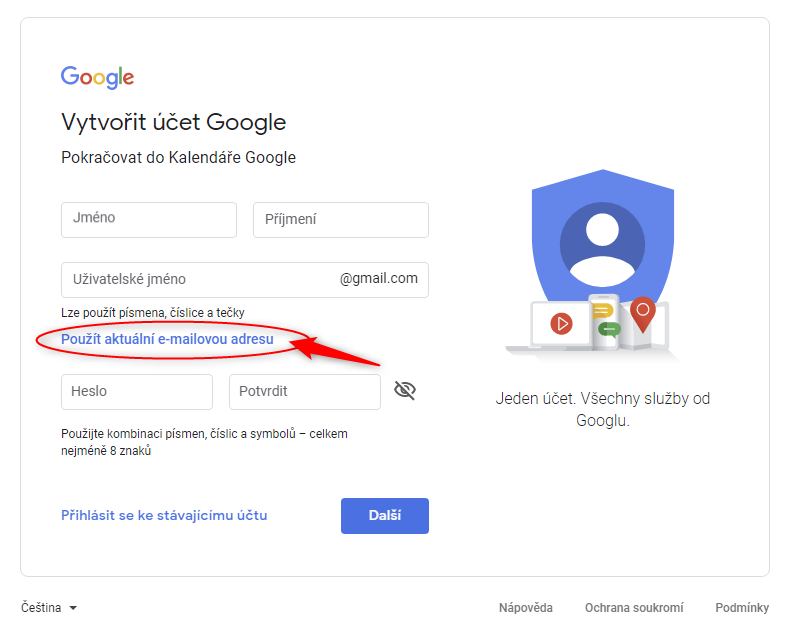Open the Čeština language dropdown
Screen dimensions: 796x644
click(x=49, y=607)
